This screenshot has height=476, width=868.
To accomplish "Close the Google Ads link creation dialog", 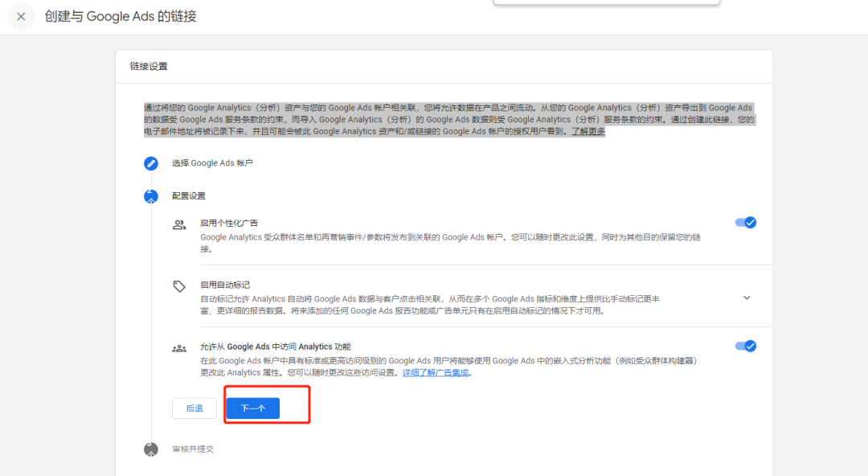I will pyautogui.click(x=21, y=17).
